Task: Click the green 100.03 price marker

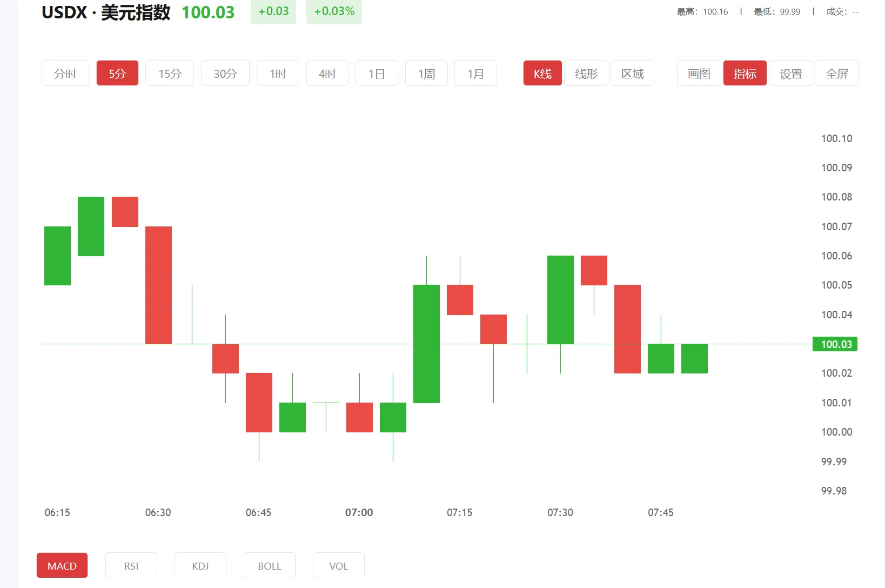Action: pos(835,344)
